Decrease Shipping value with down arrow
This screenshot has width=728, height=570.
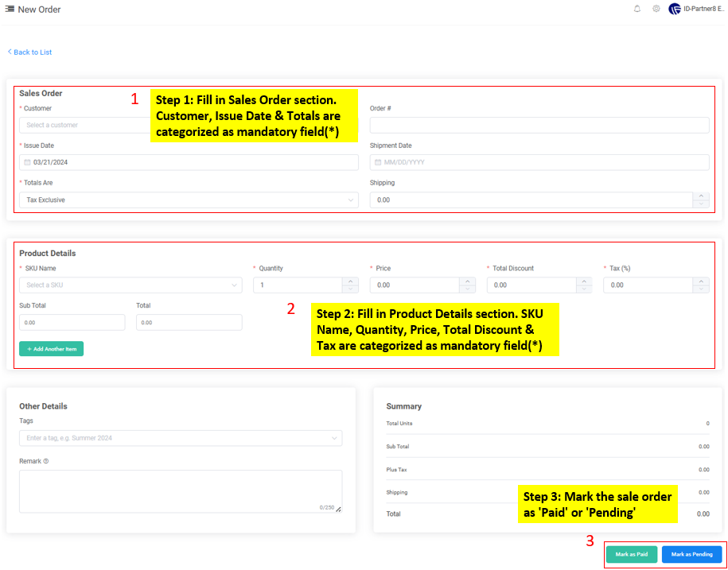click(x=701, y=204)
